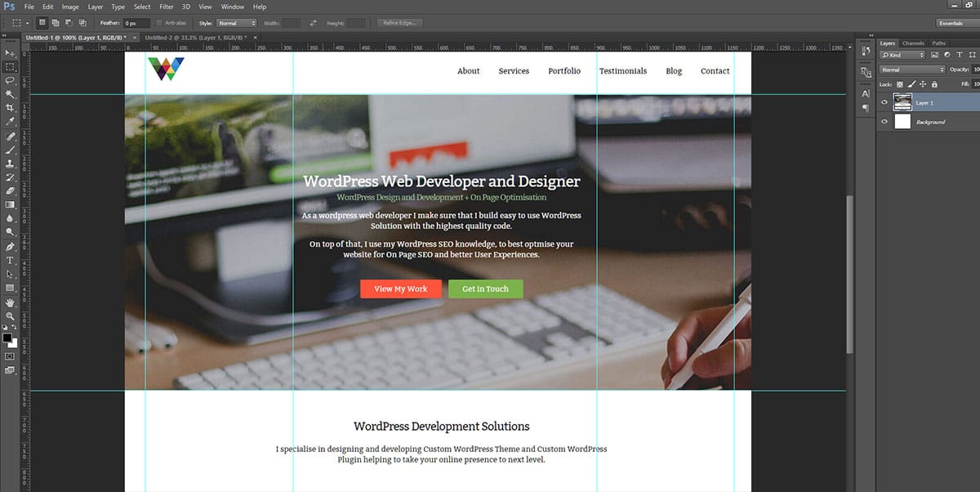This screenshot has height=492, width=980.
Task: Pick the Eyedropper tool
Action: tap(10, 122)
